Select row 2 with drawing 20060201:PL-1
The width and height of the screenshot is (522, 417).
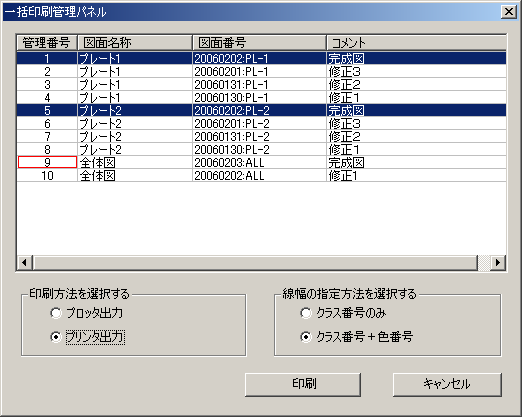coord(262,72)
